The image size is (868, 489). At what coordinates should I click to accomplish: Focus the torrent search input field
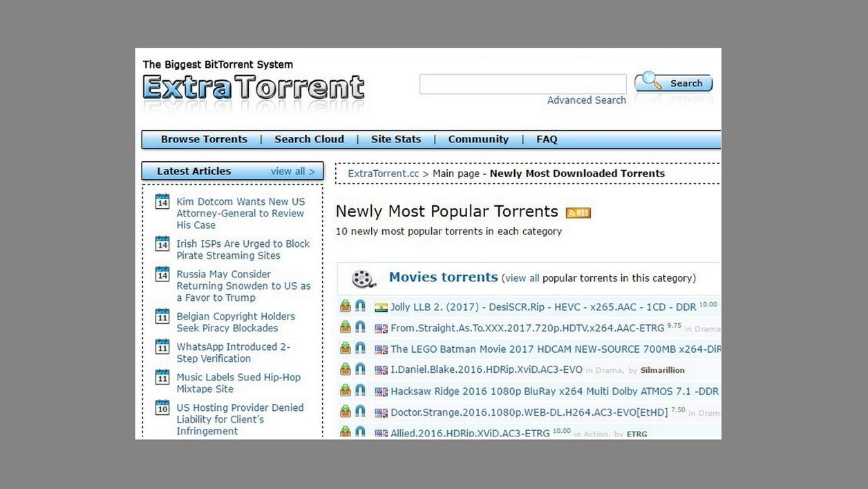523,84
